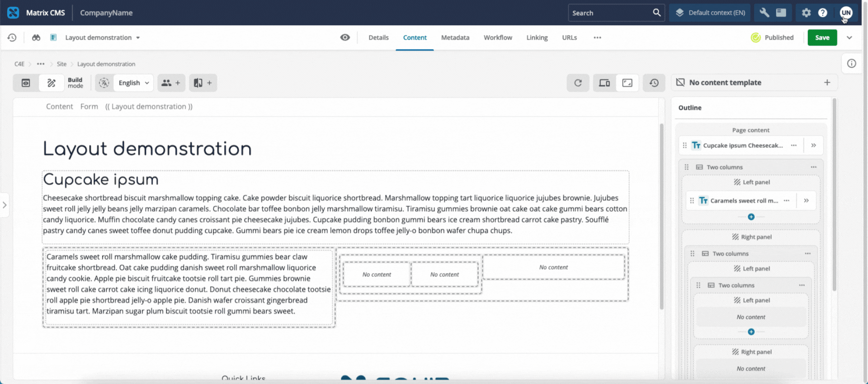Select the Cupcake ipsum outline component

(x=743, y=145)
